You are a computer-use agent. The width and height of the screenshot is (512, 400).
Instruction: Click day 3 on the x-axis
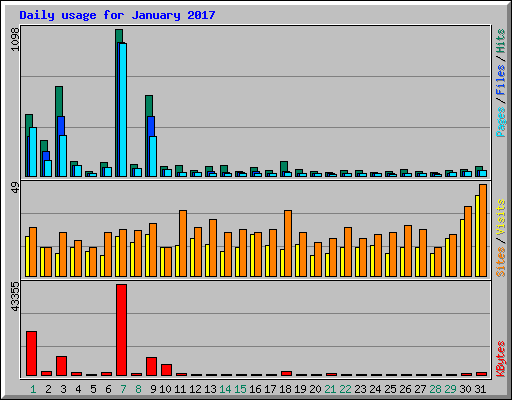63,389
